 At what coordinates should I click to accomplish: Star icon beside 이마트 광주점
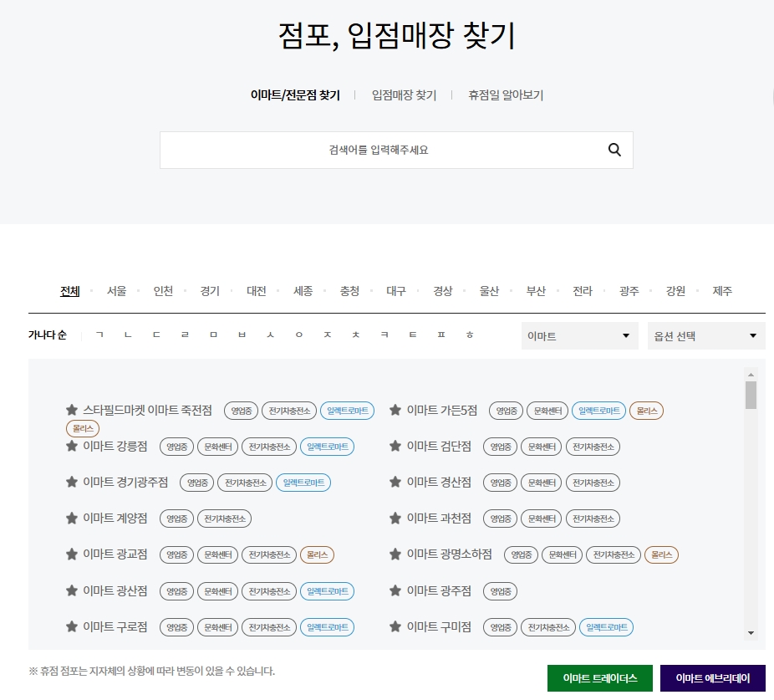395,590
